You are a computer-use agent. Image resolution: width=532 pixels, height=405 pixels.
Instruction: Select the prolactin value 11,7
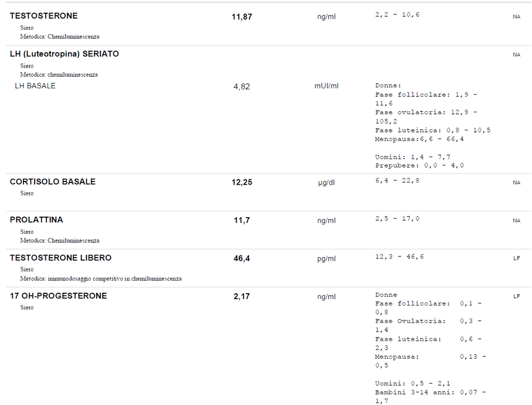click(242, 221)
